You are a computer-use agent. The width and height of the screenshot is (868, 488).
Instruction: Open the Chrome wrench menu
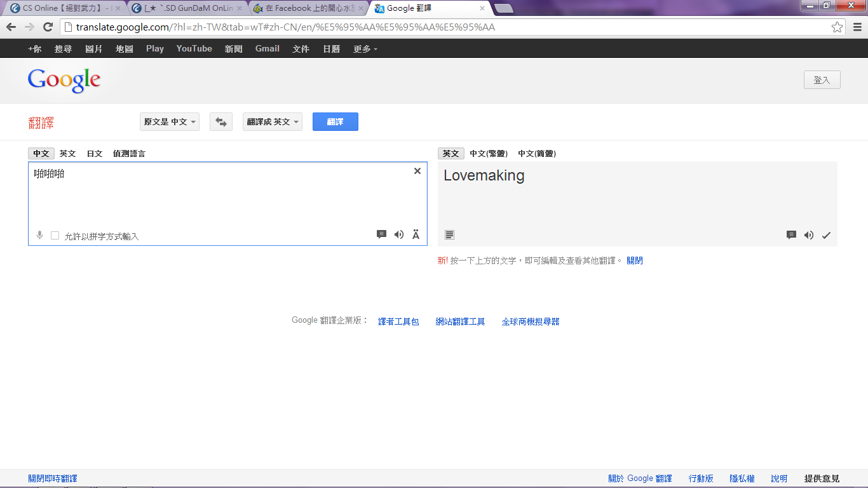click(x=857, y=27)
